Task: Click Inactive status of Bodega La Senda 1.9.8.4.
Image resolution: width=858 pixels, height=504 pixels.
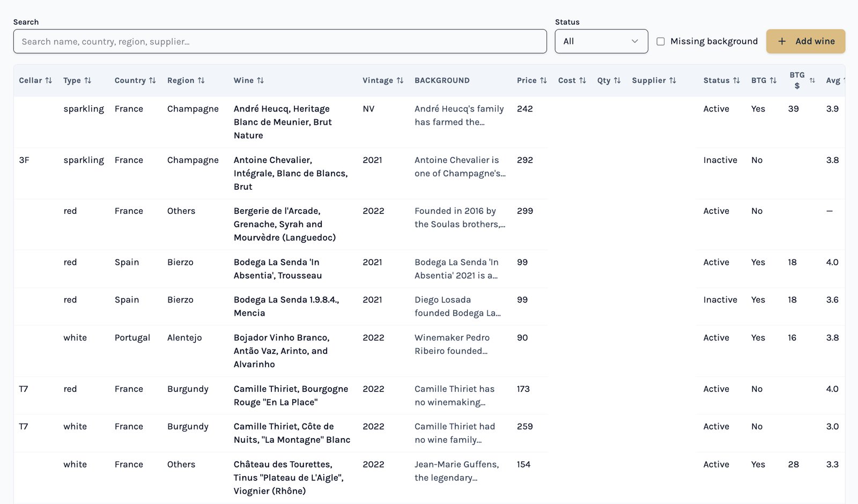Action: (720, 300)
